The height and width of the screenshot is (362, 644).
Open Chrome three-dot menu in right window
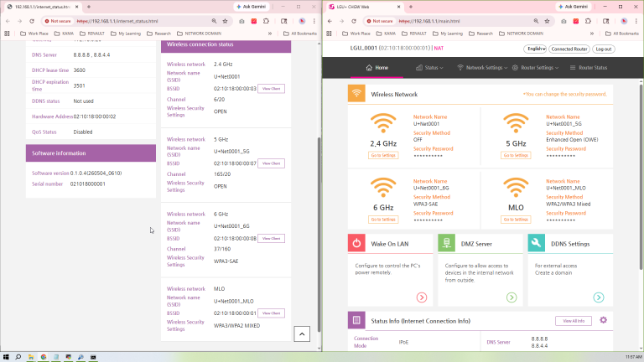click(636, 21)
